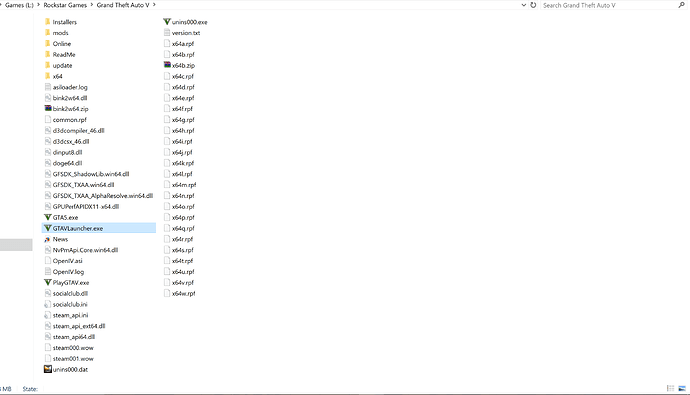The height and width of the screenshot is (395, 690).
Task: Click the unins000.exe application icon
Action: point(167,22)
